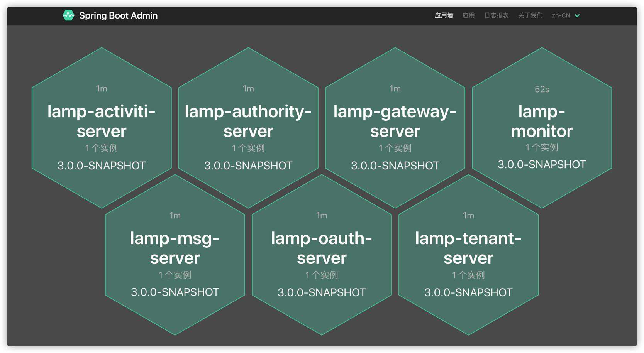Image resolution: width=644 pixels, height=353 pixels.
Task: Open the 日志报表 menu item
Action: 496,15
